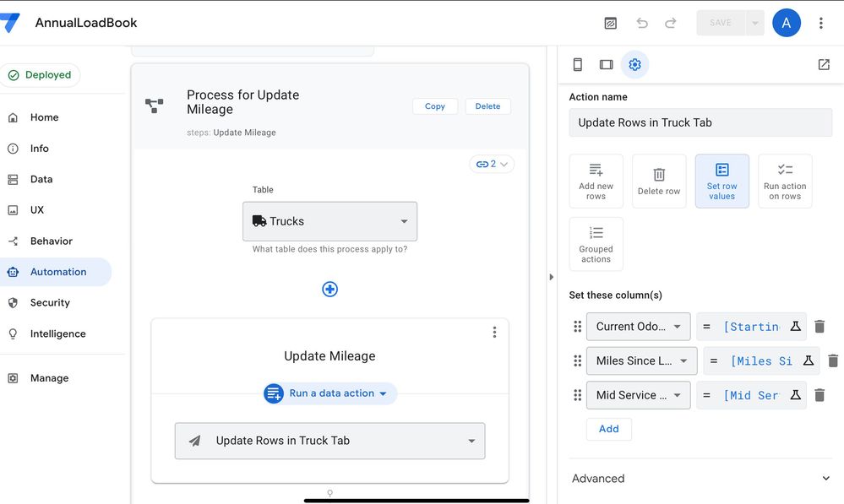Screen dimensions: 844x504
Task: Open the preview in a new window
Action: [824, 64]
